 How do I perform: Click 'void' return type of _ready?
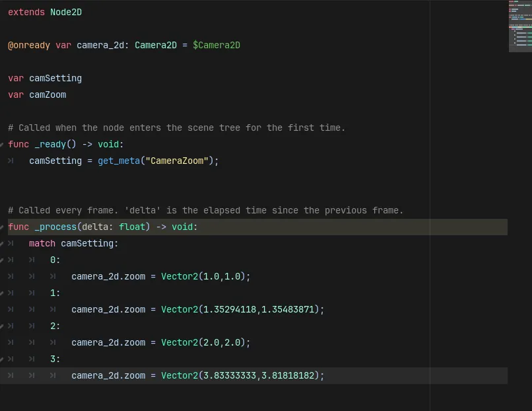pyautogui.click(x=108, y=144)
